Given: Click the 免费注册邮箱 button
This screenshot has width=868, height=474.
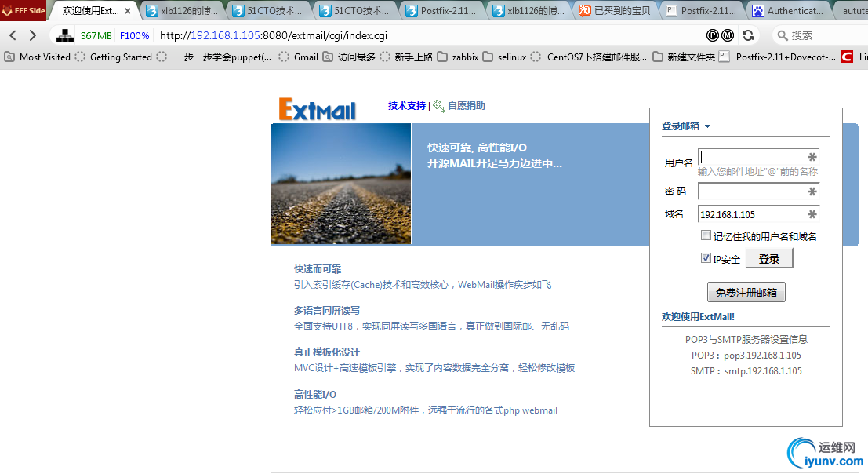Looking at the screenshot, I should (x=746, y=293).
